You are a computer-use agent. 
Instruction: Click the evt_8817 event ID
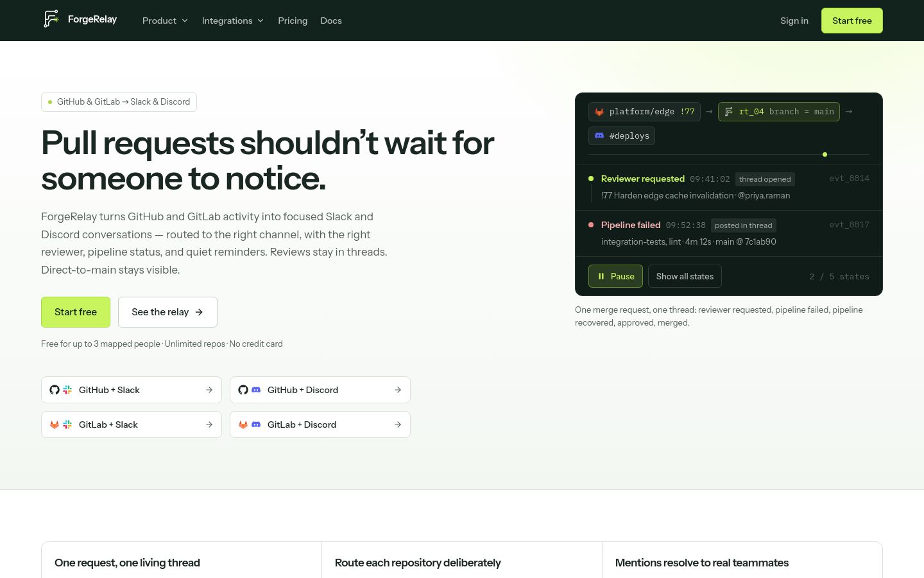(x=850, y=225)
